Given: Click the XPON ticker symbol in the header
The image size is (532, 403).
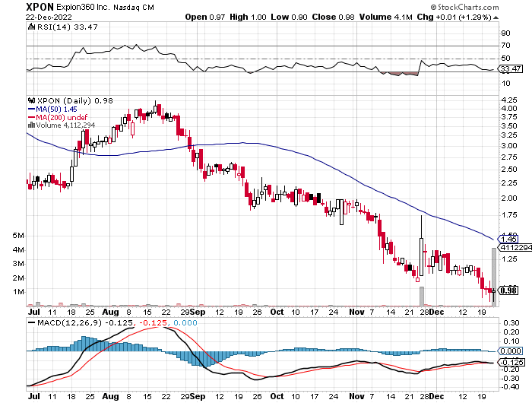Looking at the screenshot, I should [x=40, y=7].
